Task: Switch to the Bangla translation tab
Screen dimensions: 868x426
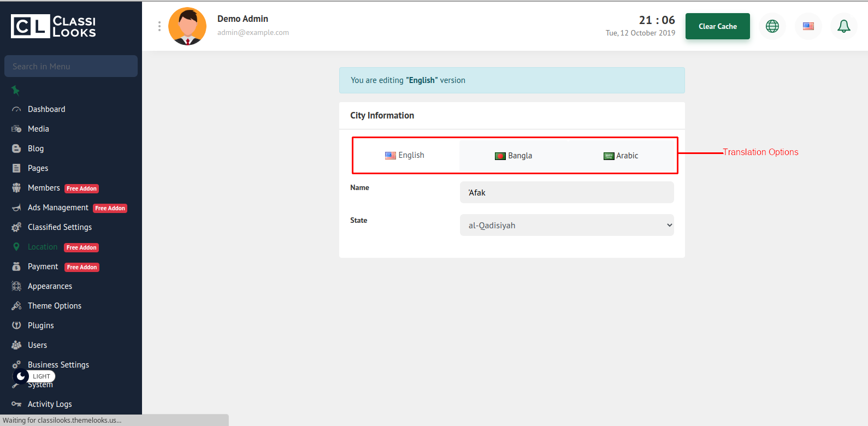Action: (x=513, y=156)
